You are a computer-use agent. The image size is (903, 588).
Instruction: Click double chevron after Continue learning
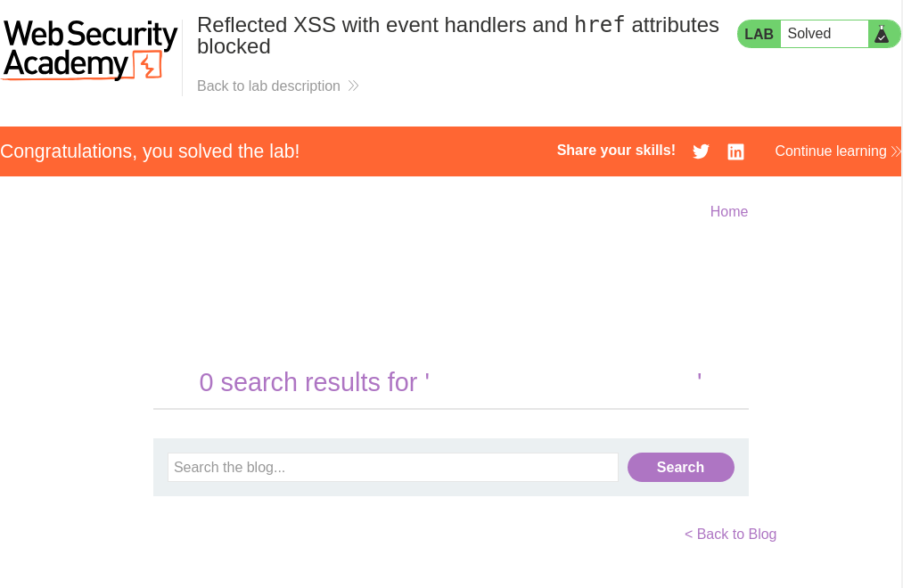coord(895,151)
